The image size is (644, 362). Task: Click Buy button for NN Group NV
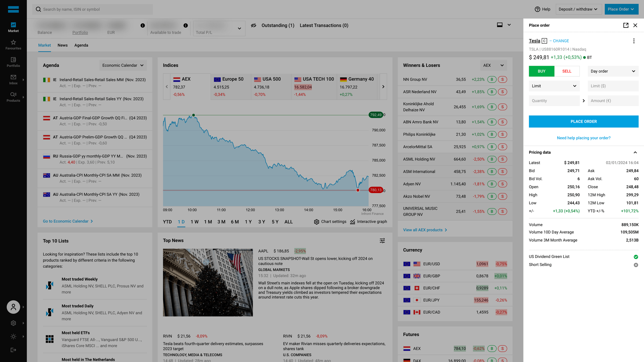492,79
